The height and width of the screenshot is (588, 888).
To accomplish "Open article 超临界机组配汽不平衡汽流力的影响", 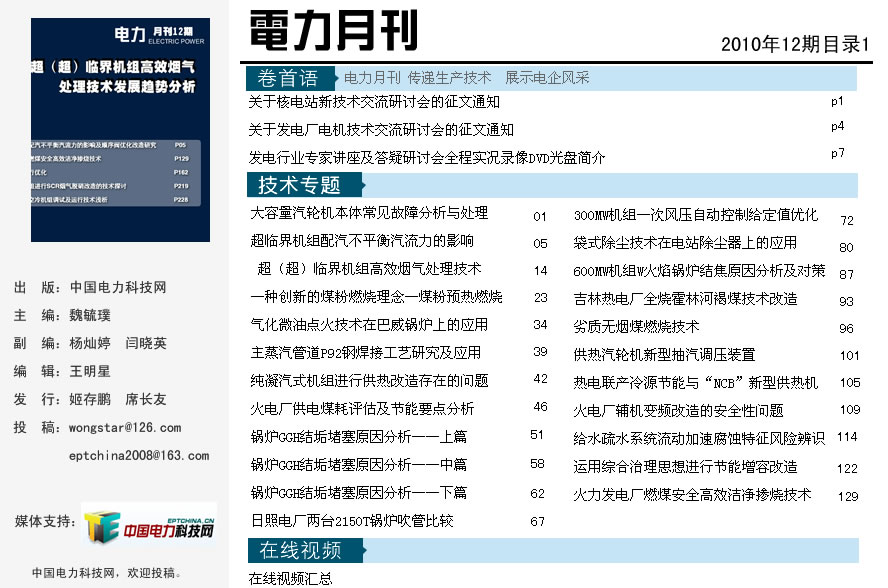I will (x=362, y=241).
